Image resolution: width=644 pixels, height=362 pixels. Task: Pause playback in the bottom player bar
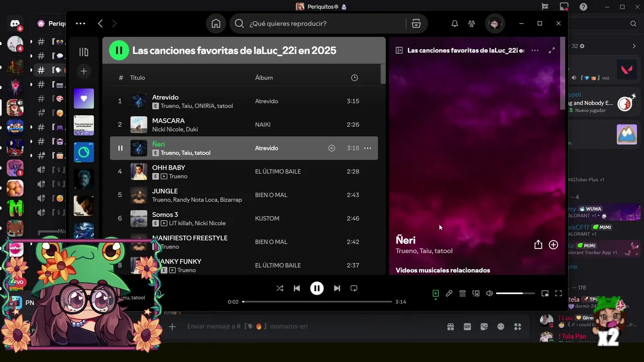click(317, 288)
